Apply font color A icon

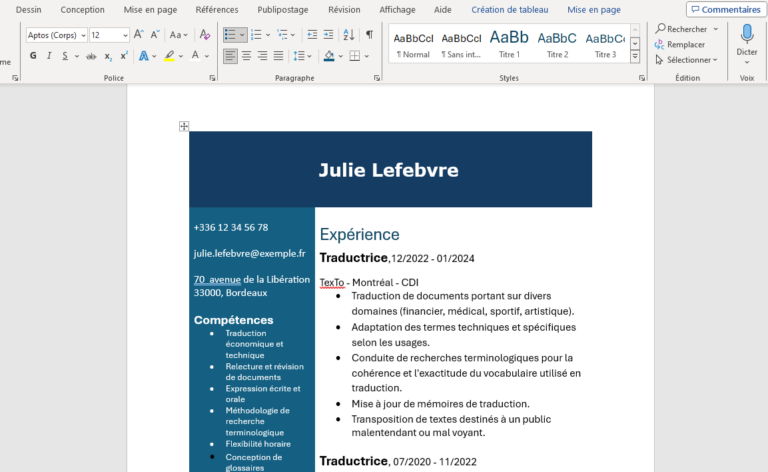point(195,56)
